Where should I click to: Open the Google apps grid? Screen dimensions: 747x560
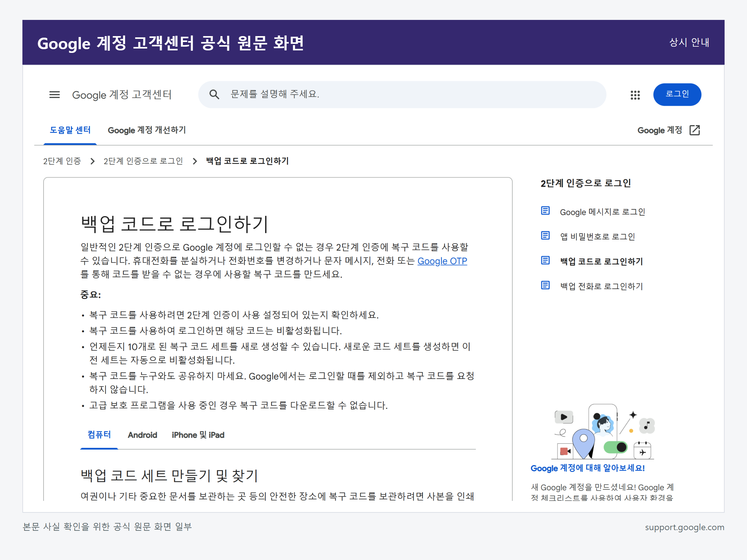635,95
